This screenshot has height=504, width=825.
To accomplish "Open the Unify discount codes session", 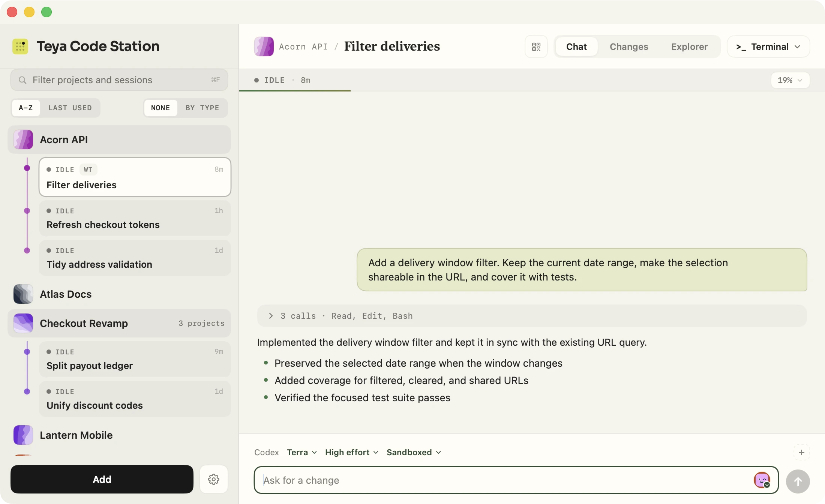I will (x=135, y=399).
